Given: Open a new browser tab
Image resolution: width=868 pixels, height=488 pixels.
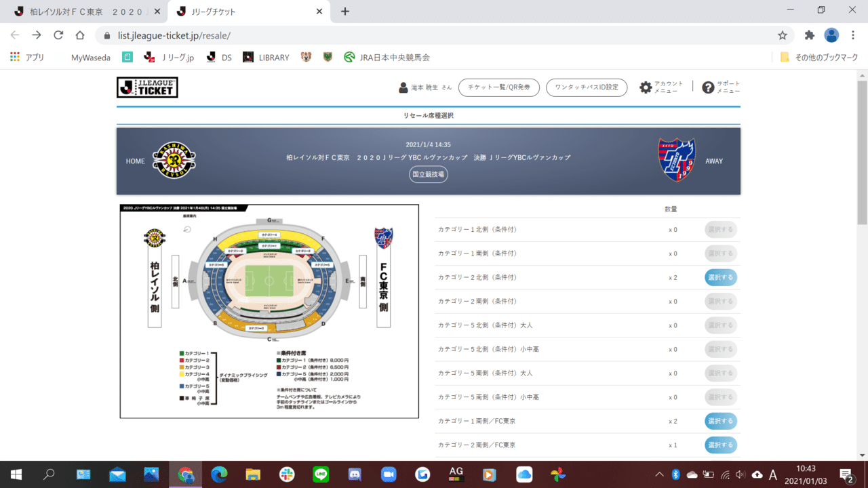Looking at the screenshot, I should pos(345,12).
